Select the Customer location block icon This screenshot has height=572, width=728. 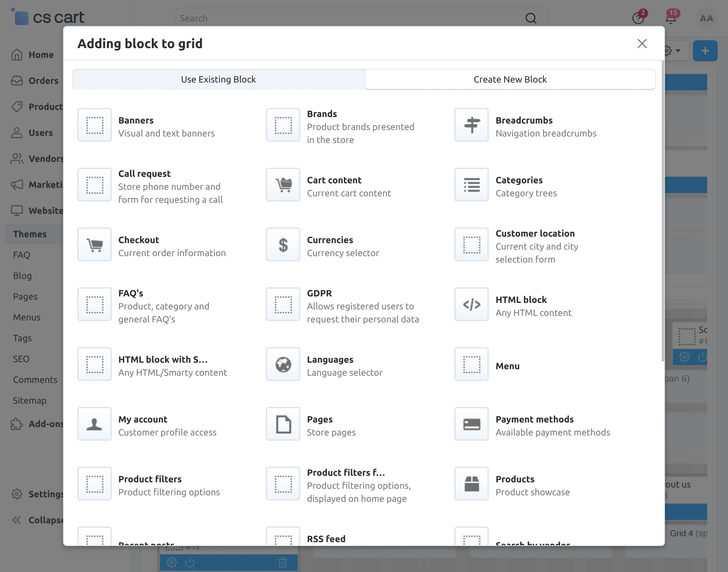point(472,244)
